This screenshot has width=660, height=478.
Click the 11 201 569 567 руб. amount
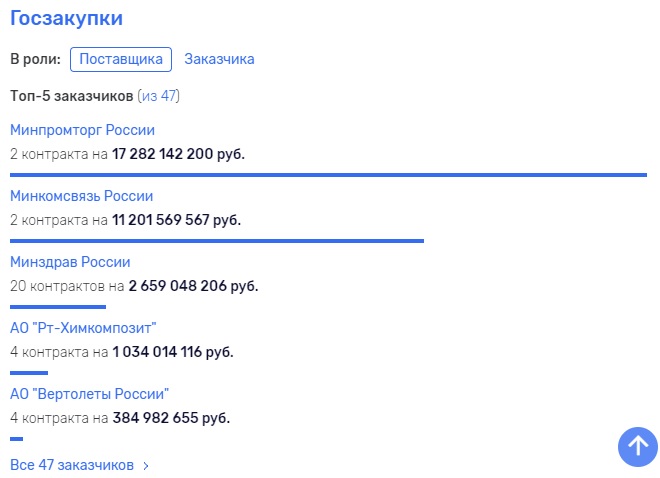176,220
